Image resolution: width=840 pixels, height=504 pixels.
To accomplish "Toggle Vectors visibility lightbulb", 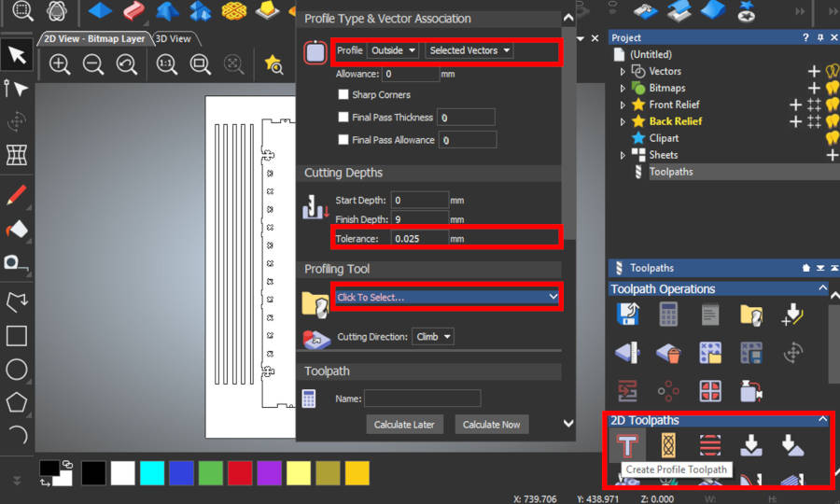I will pos(833,71).
